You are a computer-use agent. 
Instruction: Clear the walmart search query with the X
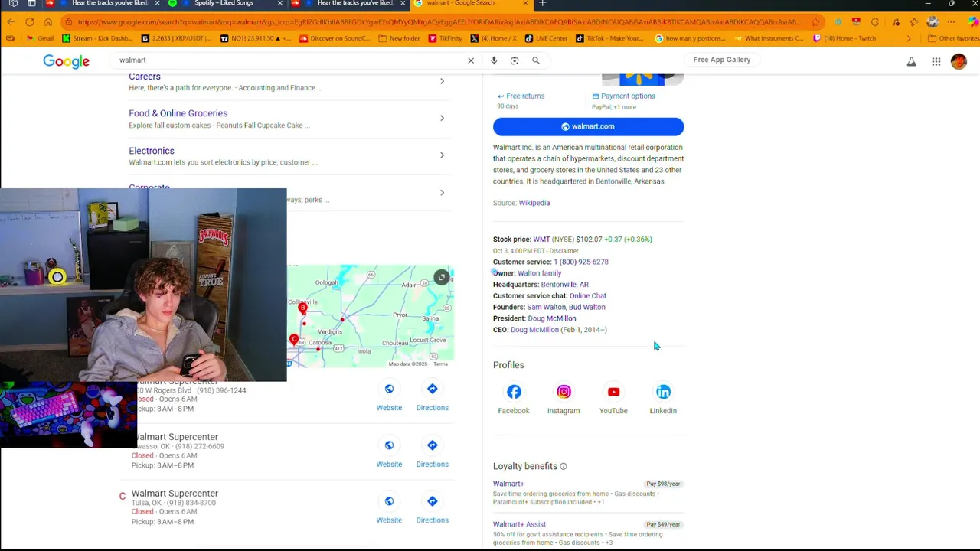coord(471,60)
